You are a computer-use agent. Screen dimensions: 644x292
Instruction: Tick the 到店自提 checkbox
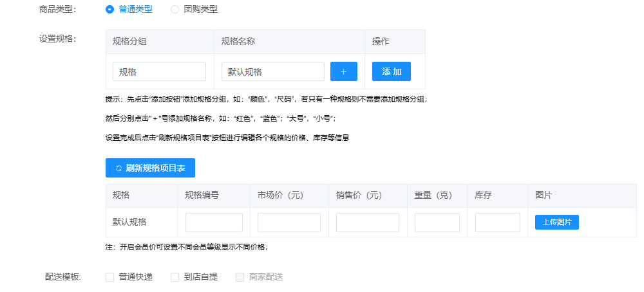pos(175,277)
